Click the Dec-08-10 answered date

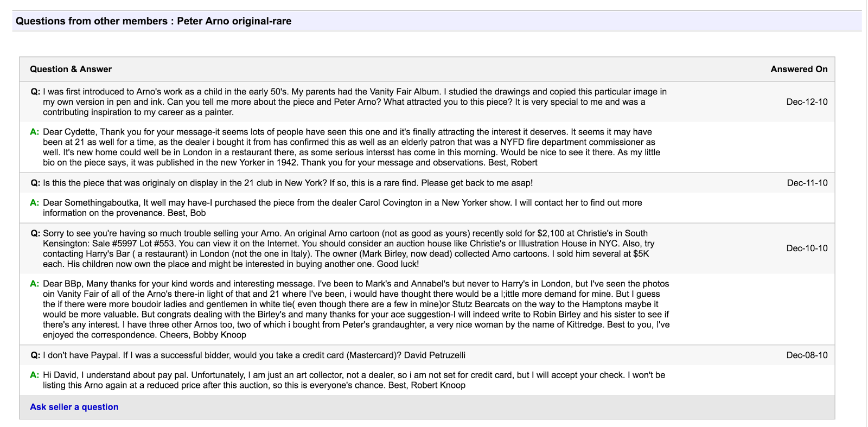click(x=807, y=355)
